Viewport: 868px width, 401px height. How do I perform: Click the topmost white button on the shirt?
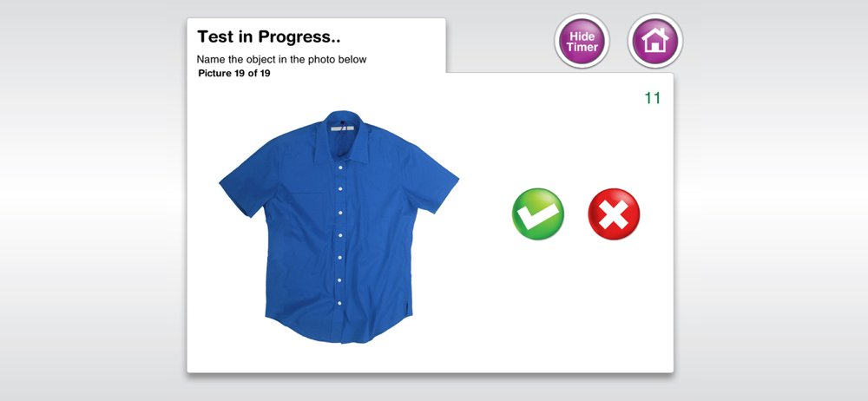[x=340, y=167]
